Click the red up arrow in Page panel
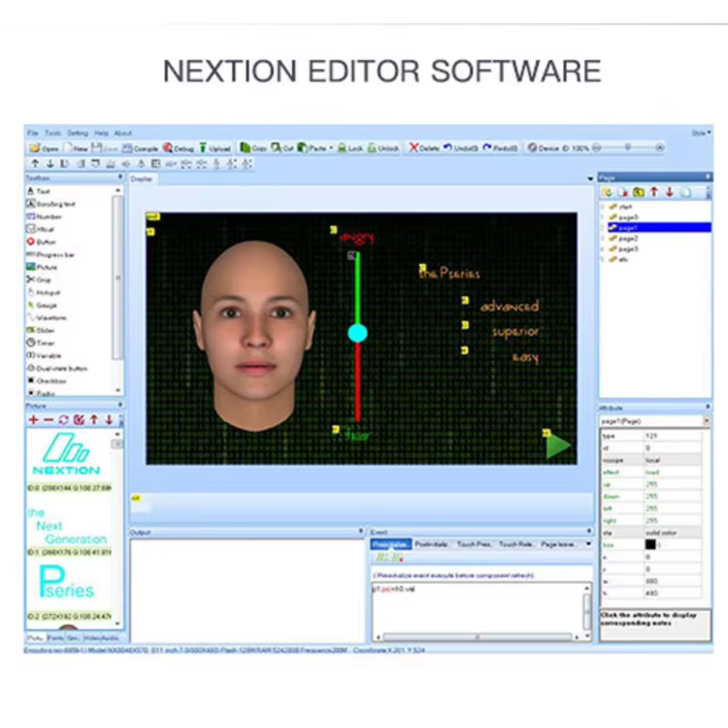The width and height of the screenshot is (728, 728). (654, 192)
